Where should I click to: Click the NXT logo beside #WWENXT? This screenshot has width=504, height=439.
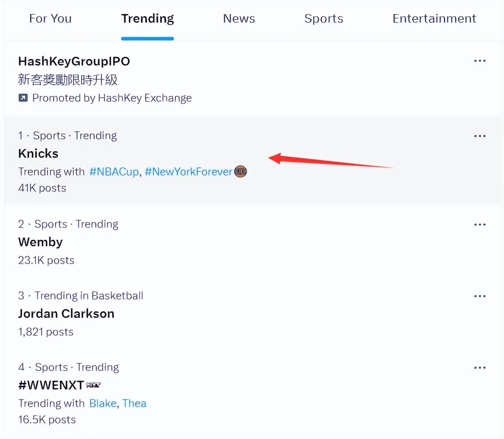93,385
